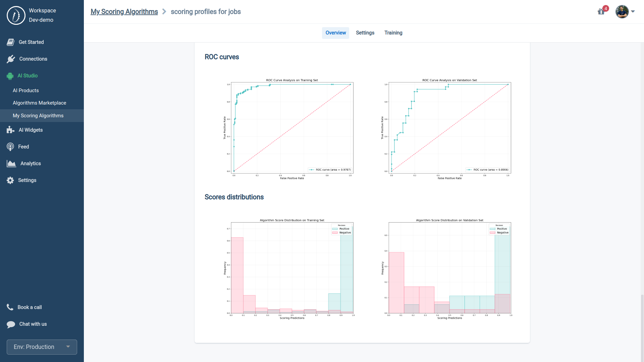Click the validation set ROC curve chart
Viewport: 644px width, 362px height.
449,129
